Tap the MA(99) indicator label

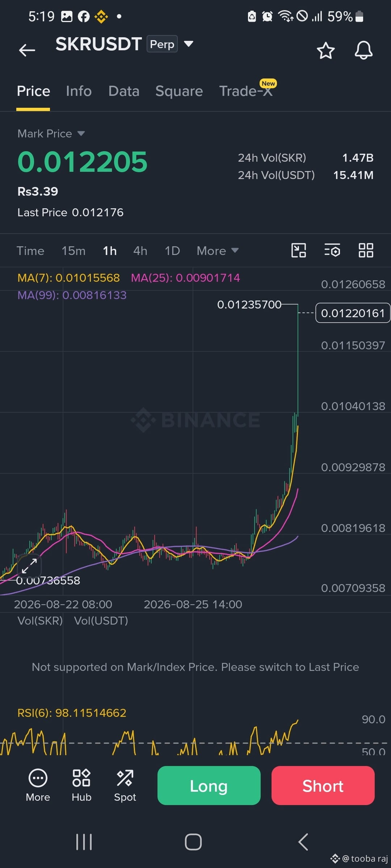tap(72, 295)
